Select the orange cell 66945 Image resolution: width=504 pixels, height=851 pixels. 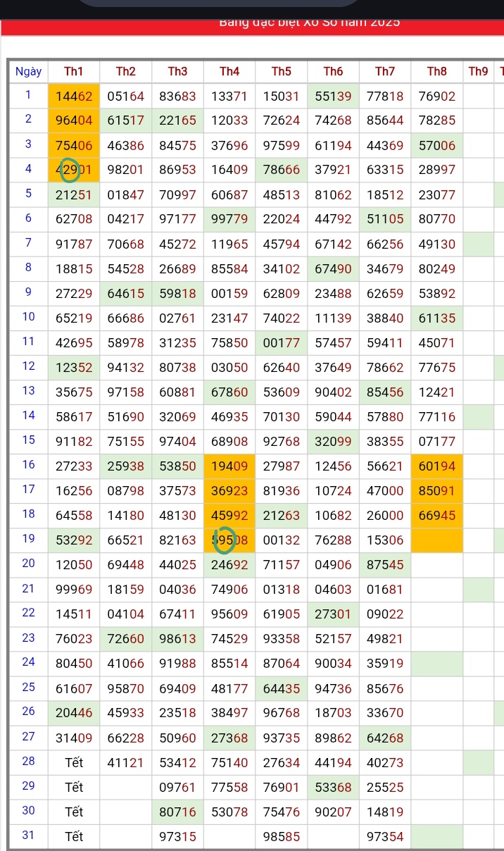point(436,515)
